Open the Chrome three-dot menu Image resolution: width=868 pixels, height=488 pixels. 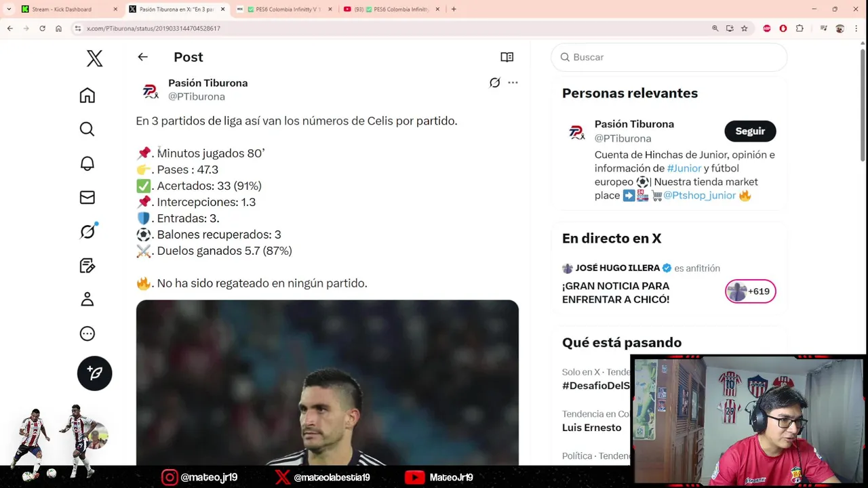(x=856, y=28)
